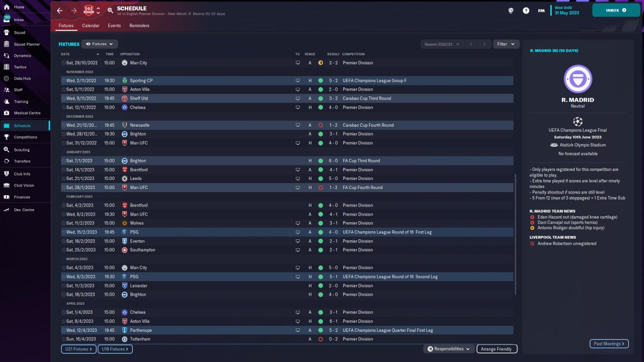Go back with the left arrow
The image size is (644, 362).
(60, 11)
